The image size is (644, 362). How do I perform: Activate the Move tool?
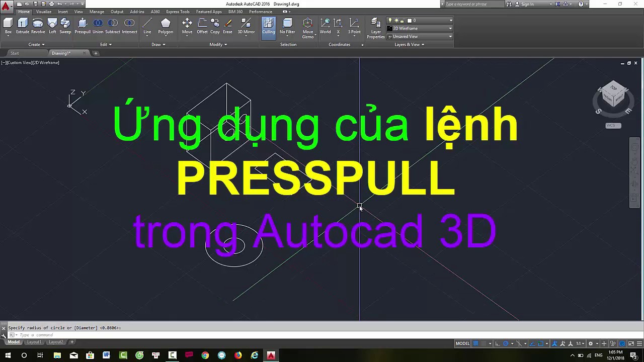click(x=187, y=26)
